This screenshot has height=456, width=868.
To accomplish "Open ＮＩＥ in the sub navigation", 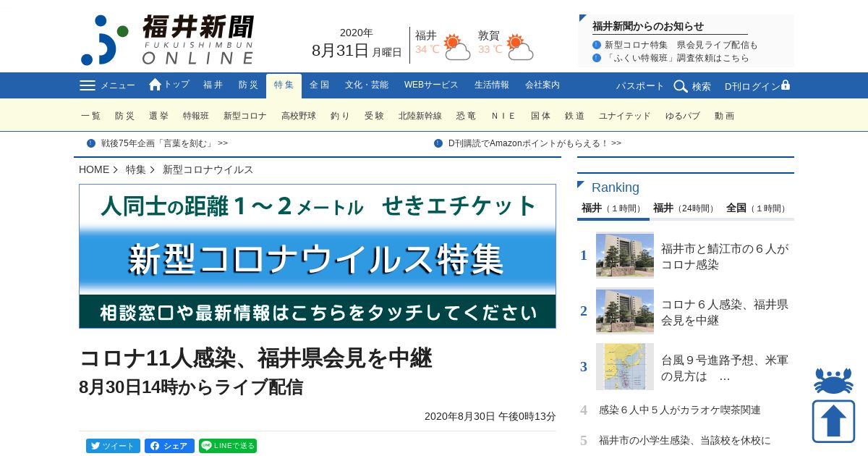I will pos(503,116).
